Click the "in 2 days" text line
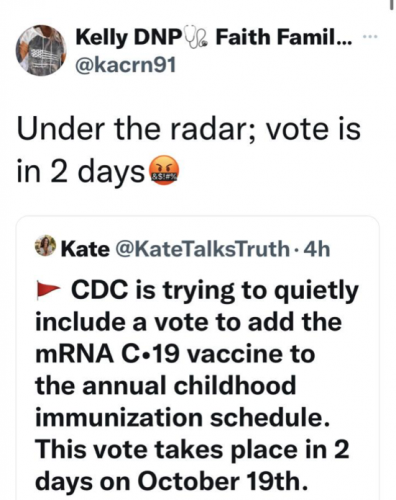Viewport: 396px width, 500px height. point(81,173)
